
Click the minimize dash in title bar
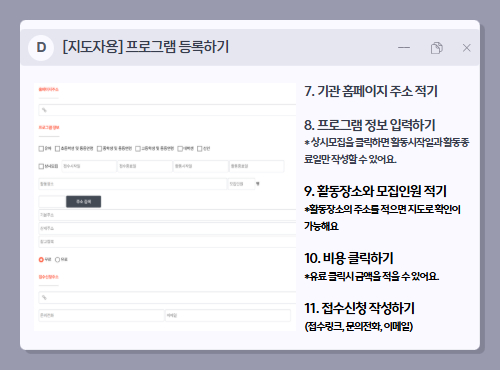coord(404,48)
